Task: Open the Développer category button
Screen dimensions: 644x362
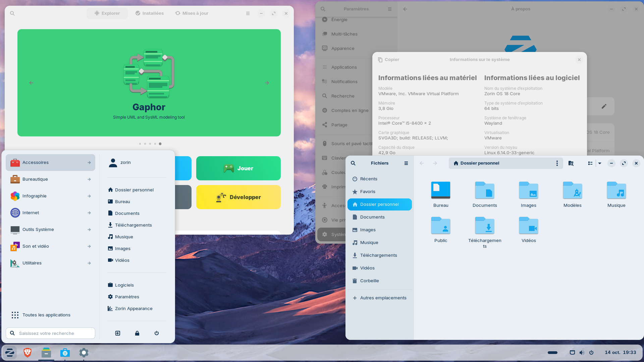Action: click(x=238, y=197)
